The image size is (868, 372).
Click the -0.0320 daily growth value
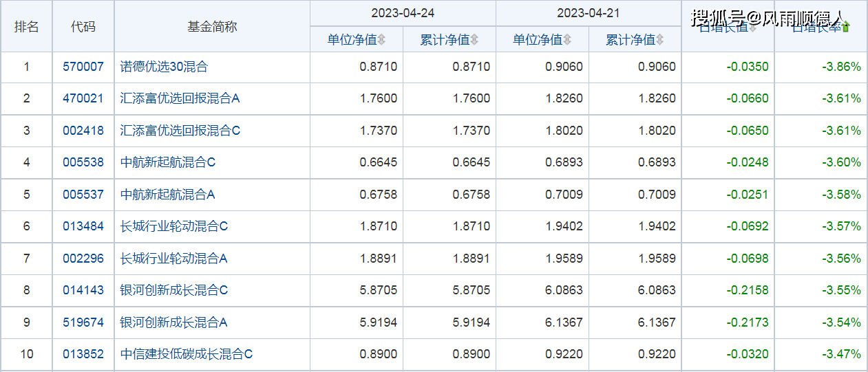point(748,354)
